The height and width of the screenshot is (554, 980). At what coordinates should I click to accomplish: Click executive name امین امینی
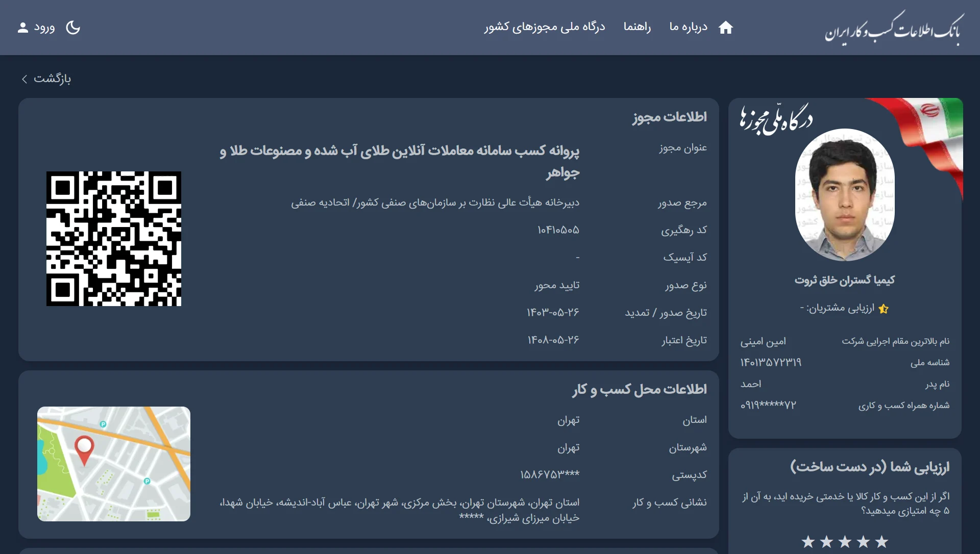(763, 341)
